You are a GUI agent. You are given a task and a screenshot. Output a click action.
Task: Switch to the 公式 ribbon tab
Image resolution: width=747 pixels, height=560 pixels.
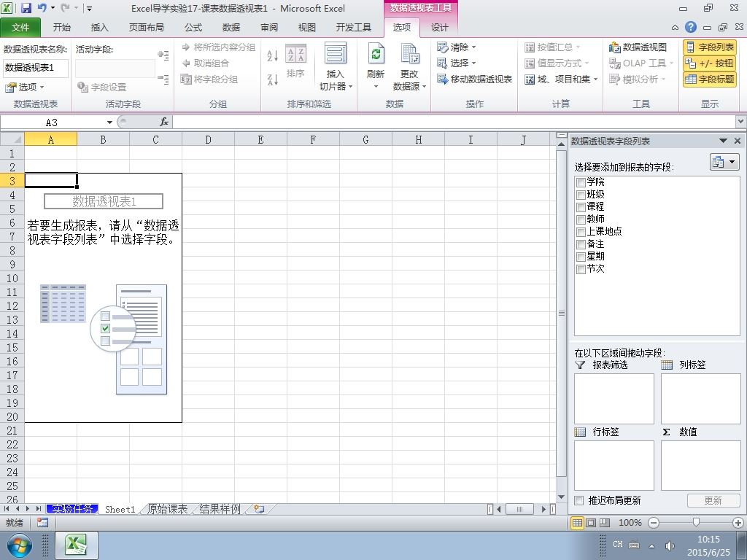click(193, 27)
